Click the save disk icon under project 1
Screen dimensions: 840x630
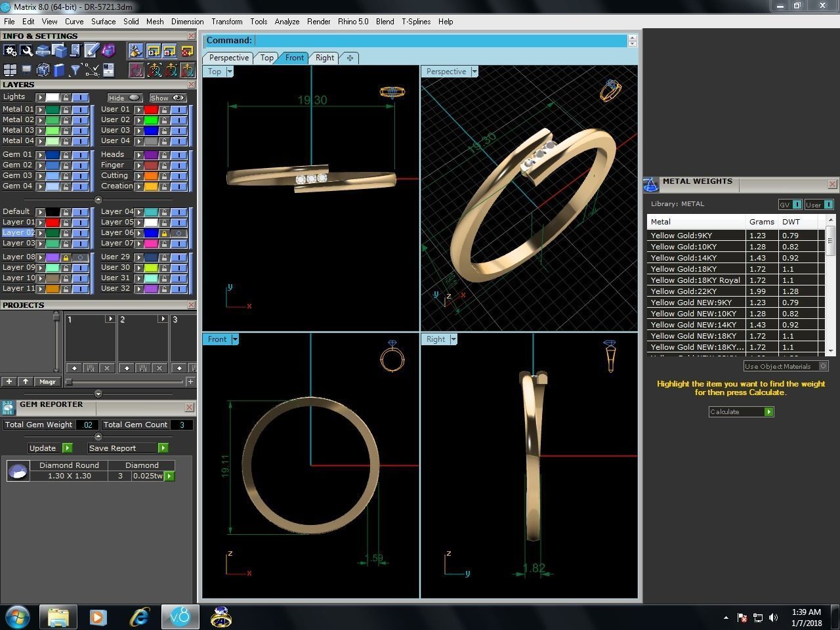click(90, 368)
